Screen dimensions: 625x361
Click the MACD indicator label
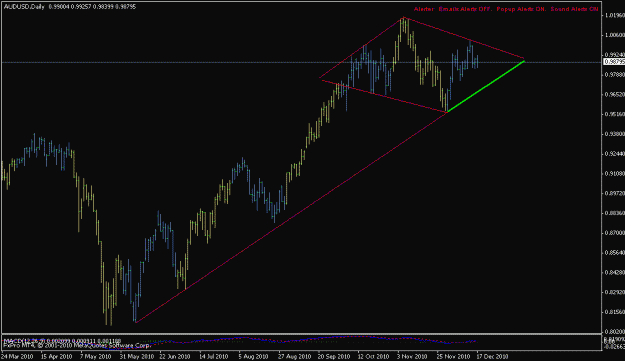point(63,341)
